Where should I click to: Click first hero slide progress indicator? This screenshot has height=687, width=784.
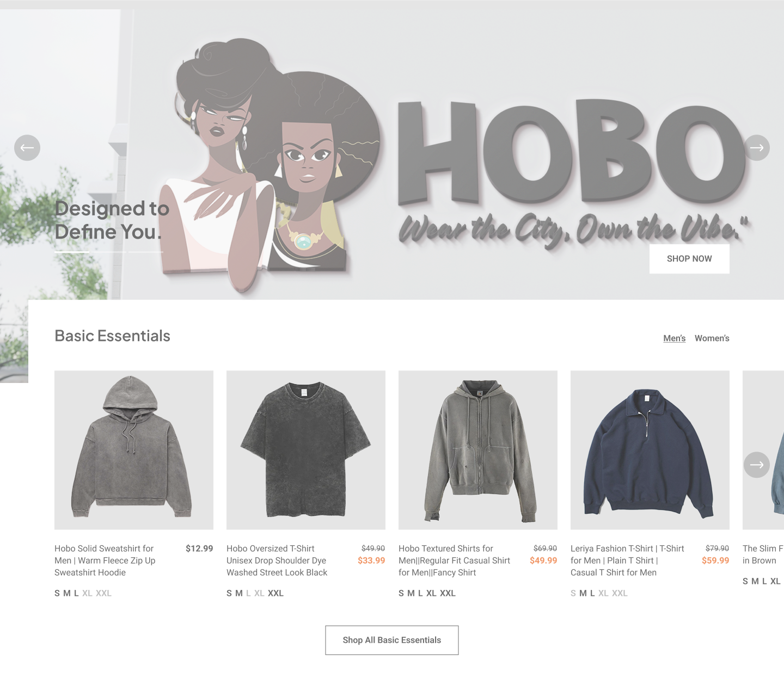click(72, 252)
